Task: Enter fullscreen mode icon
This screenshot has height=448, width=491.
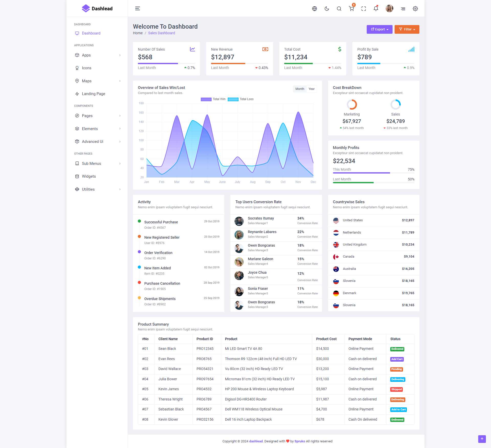Action: 363,8
